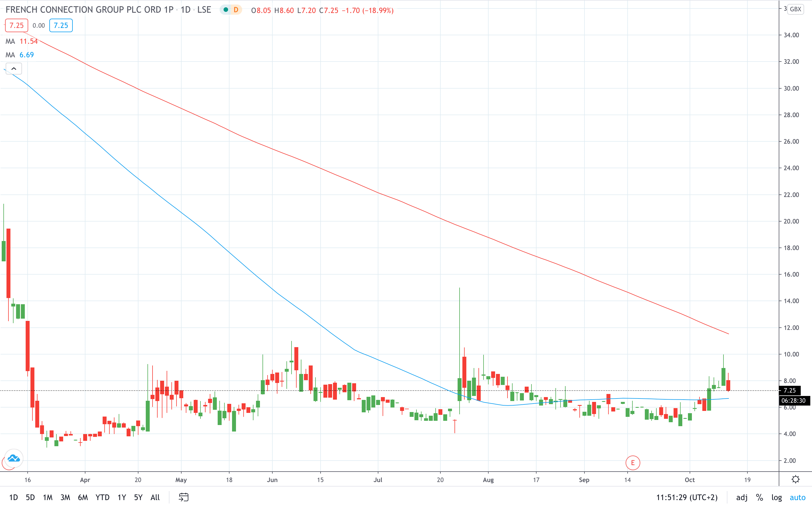
Task: Click the Sep date axis label
Action: pyautogui.click(x=584, y=480)
